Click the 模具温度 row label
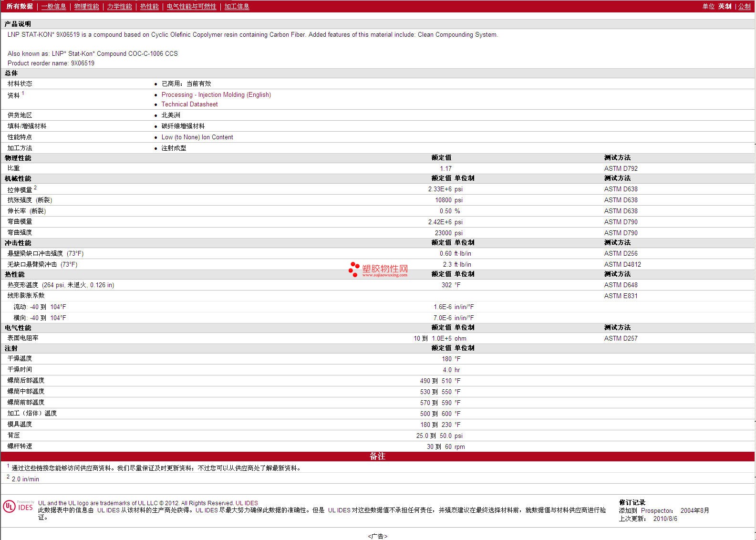 (x=20, y=424)
